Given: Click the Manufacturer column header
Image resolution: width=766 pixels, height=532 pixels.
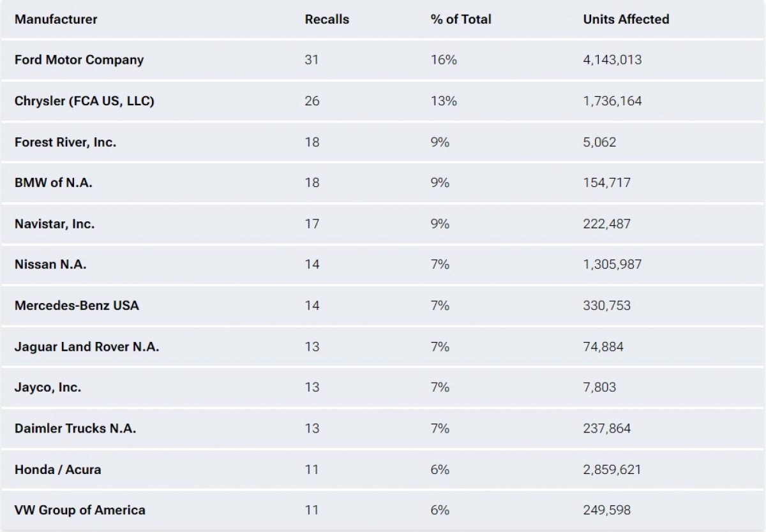Looking at the screenshot, I should click(56, 19).
